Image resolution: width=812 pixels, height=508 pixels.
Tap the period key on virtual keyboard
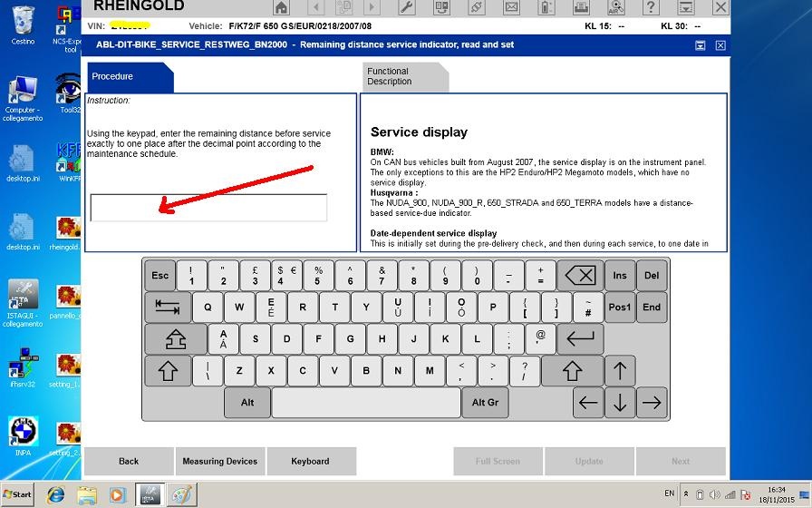point(493,371)
